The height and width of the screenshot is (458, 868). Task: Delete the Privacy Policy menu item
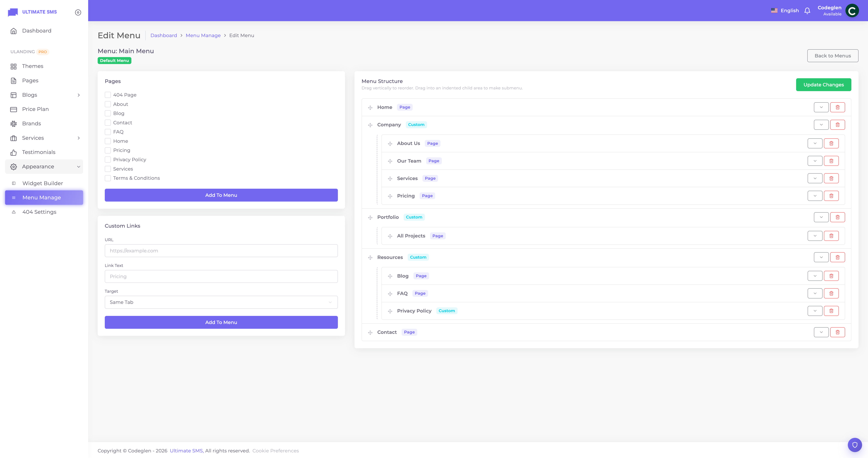[x=831, y=311]
